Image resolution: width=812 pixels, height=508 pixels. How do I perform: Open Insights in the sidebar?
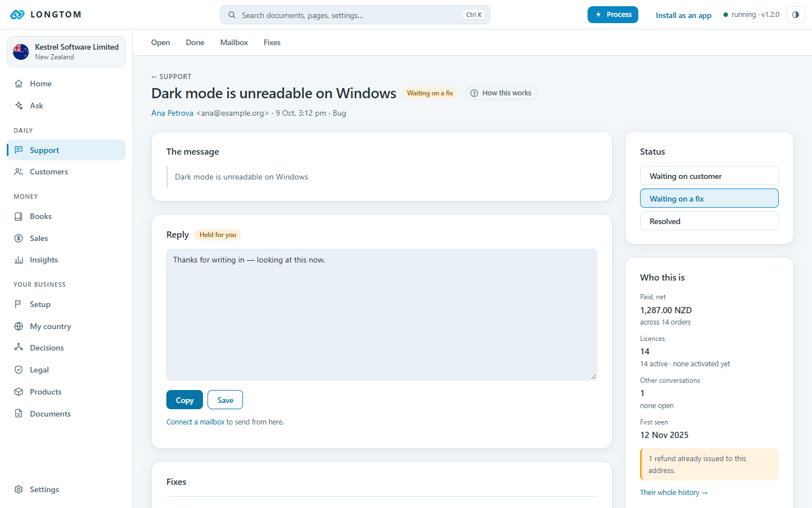pyautogui.click(x=66, y=260)
